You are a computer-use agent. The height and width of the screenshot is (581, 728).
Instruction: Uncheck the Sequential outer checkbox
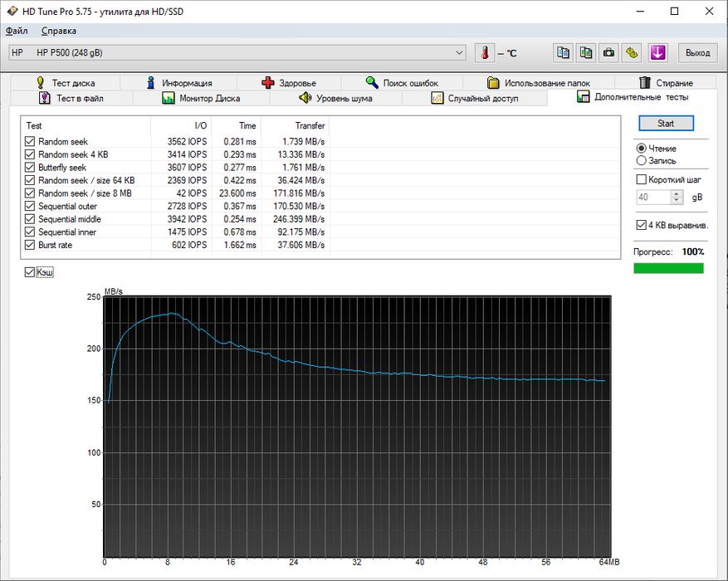30,206
